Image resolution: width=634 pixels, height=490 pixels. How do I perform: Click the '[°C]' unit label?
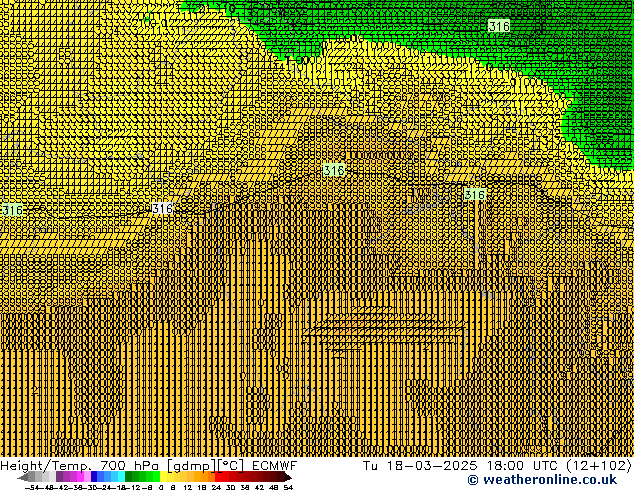(231, 466)
